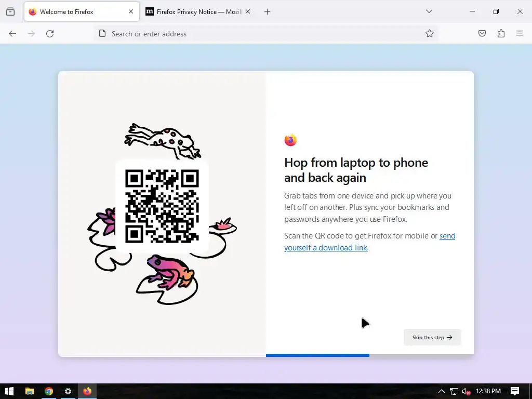Click the muted volume tray icon

[466, 391]
